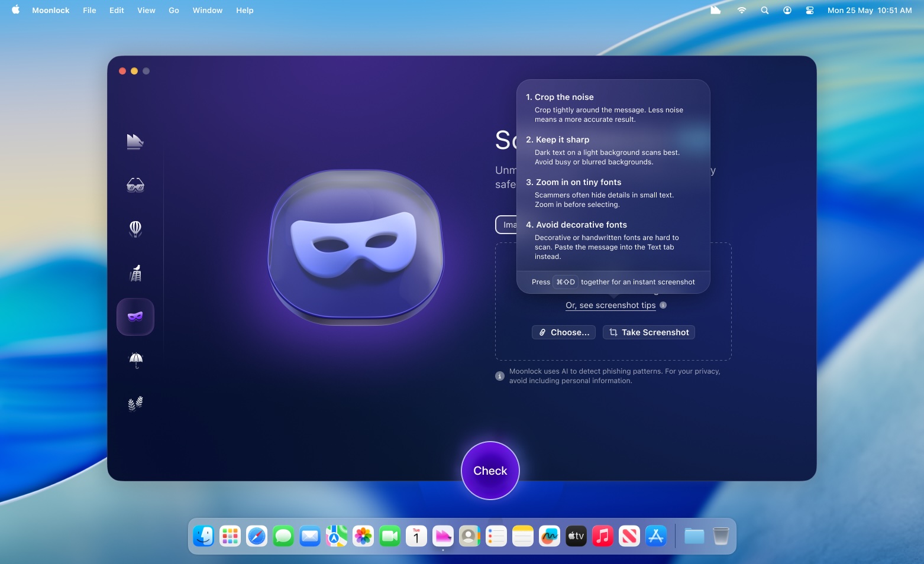924x564 pixels.
Task: Click 'Or, see screenshot tips' link
Action: [x=610, y=305]
